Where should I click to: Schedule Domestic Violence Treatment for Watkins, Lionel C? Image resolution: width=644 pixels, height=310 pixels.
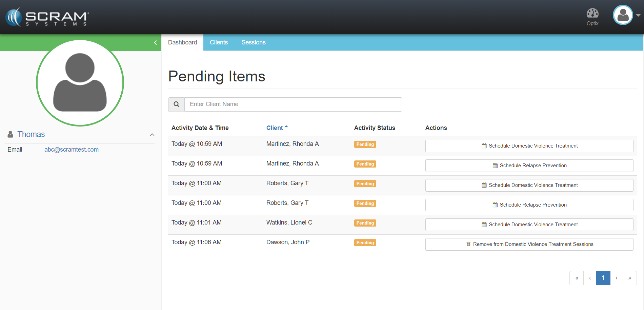click(x=529, y=225)
